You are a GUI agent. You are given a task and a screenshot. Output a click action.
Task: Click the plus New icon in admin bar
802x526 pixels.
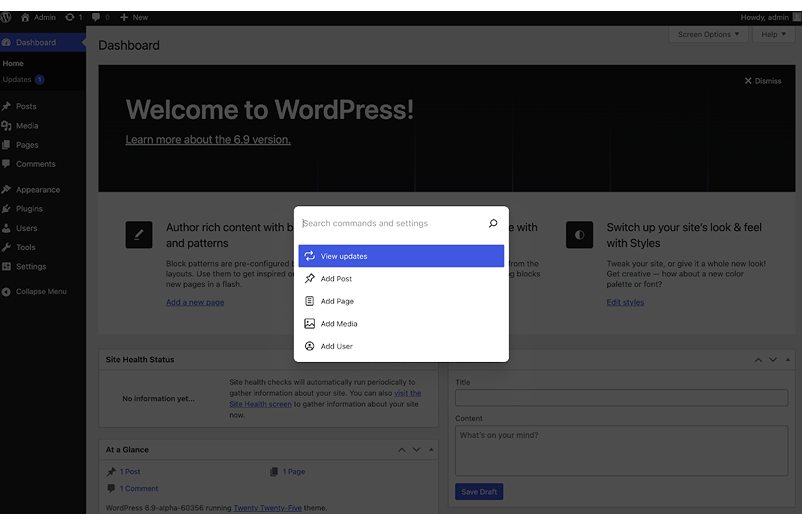coord(124,17)
